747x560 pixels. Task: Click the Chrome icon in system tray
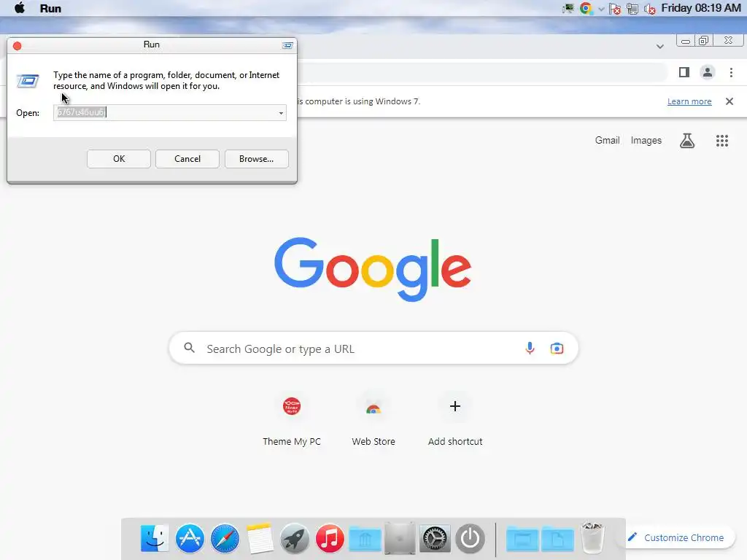point(586,8)
